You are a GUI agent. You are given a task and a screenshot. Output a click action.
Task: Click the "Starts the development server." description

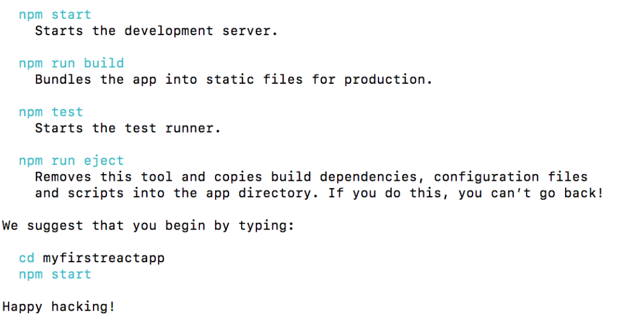coord(156,31)
